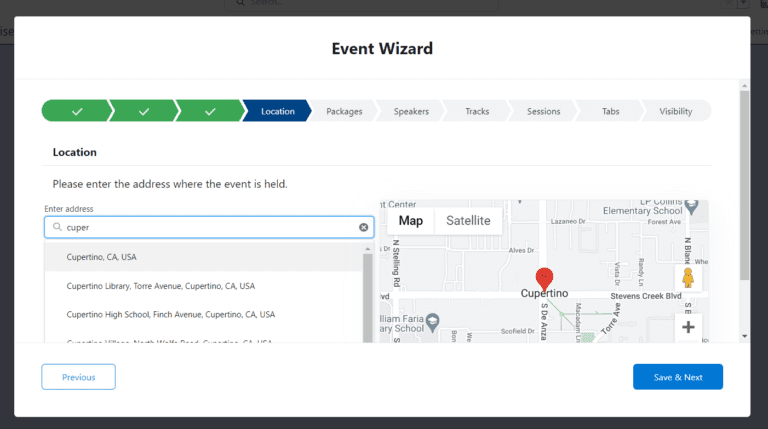Image resolution: width=768 pixels, height=429 pixels.
Task: Click the first completed checkmark step
Action: coord(76,111)
